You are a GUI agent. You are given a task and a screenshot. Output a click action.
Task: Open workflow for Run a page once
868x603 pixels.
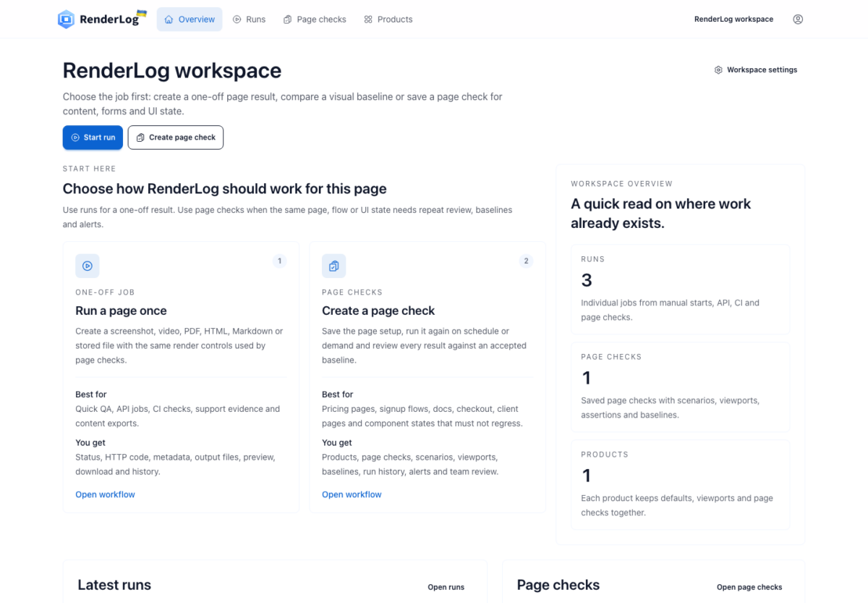pos(105,494)
